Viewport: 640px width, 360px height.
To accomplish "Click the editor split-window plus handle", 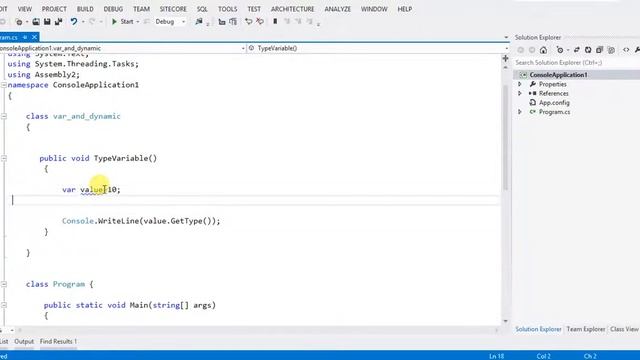I will (x=505, y=58).
